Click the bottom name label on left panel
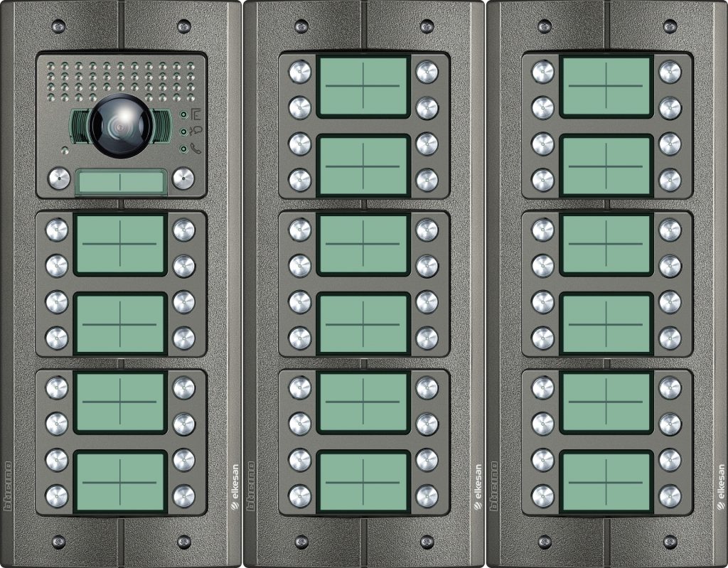 (x=119, y=482)
